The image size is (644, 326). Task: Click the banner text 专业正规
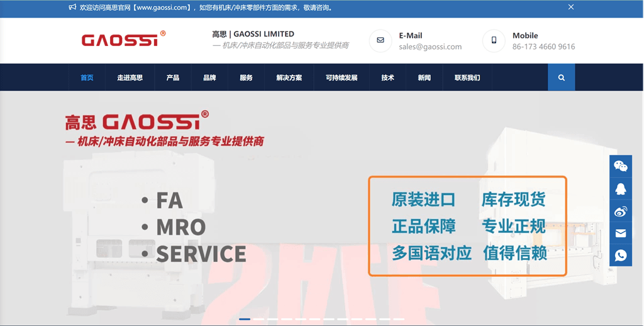pos(513,226)
